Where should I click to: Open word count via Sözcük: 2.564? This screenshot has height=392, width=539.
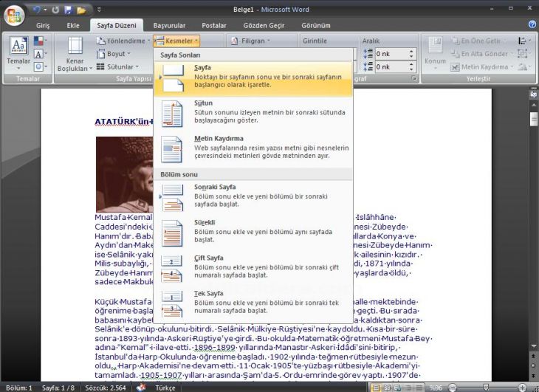click(106, 388)
